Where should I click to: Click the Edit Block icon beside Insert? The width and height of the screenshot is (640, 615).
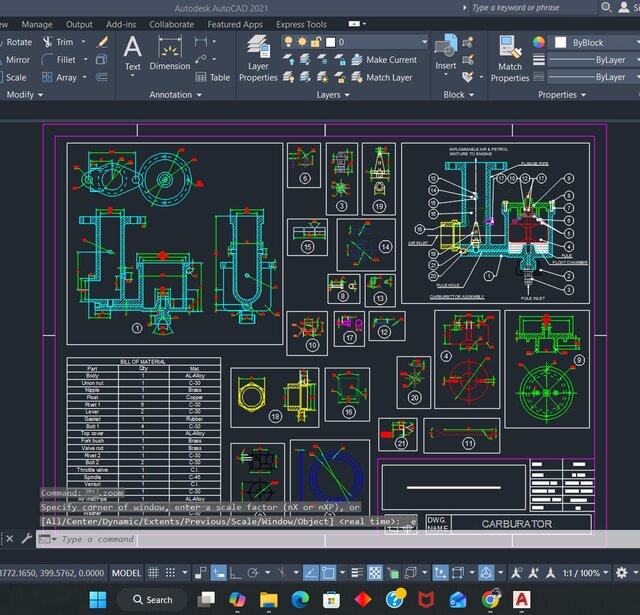tap(468, 60)
